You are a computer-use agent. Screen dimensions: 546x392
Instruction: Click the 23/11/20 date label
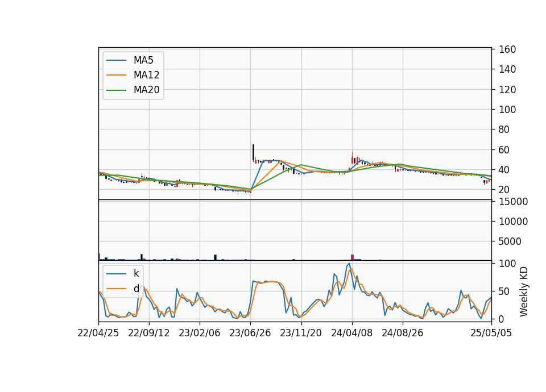pyautogui.click(x=301, y=333)
